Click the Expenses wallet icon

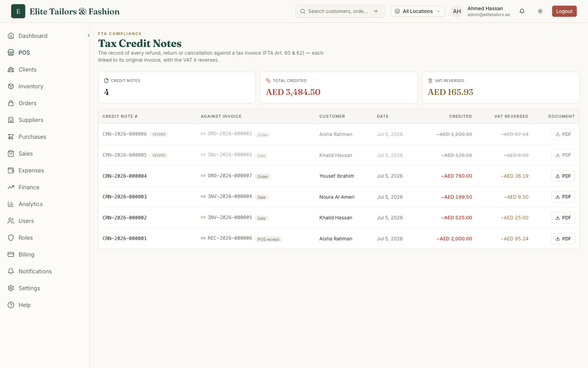pyautogui.click(x=11, y=170)
